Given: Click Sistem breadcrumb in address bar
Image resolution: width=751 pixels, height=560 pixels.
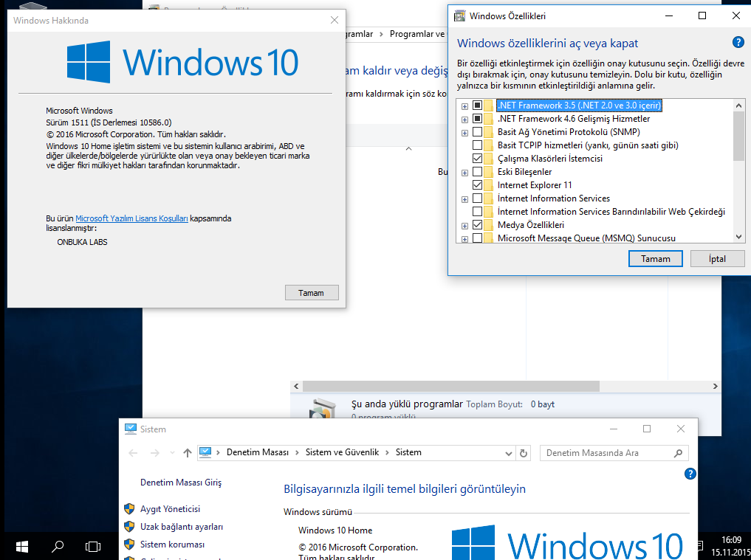Looking at the screenshot, I should pyautogui.click(x=408, y=452).
